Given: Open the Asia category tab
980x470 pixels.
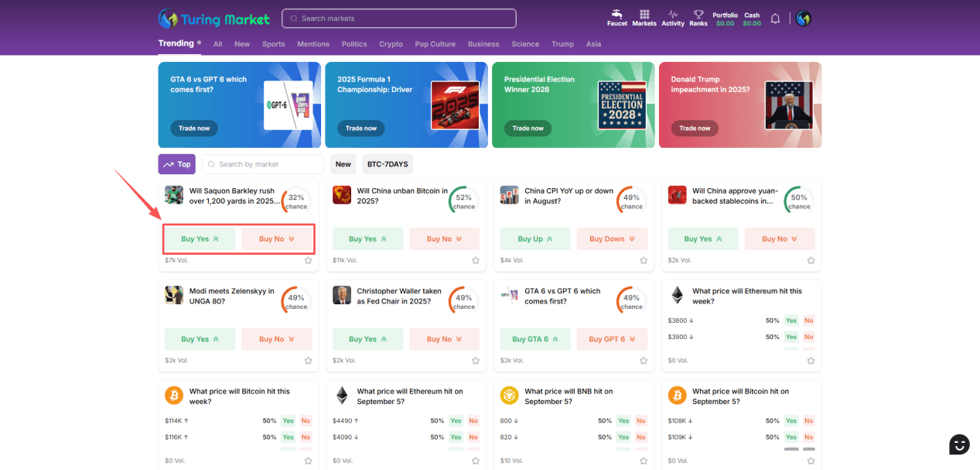Looking at the screenshot, I should 593,44.
